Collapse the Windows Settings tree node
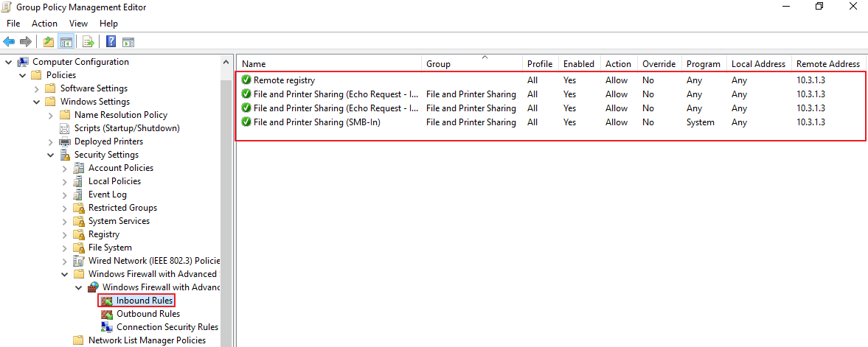This screenshot has width=868, height=347. pyautogui.click(x=36, y=102)
